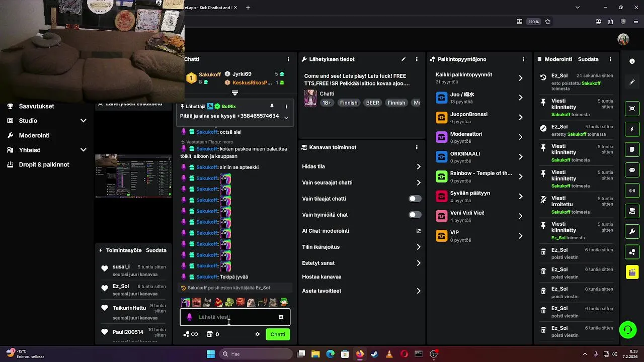Open Estetyt sanat settings
Screen dimensions: 644x362
point(361,263)
